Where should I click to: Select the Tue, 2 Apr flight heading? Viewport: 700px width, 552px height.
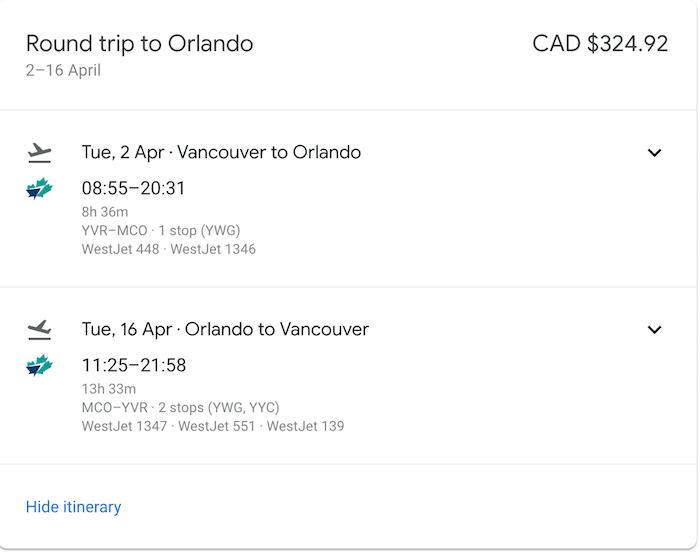coord(221,153)
